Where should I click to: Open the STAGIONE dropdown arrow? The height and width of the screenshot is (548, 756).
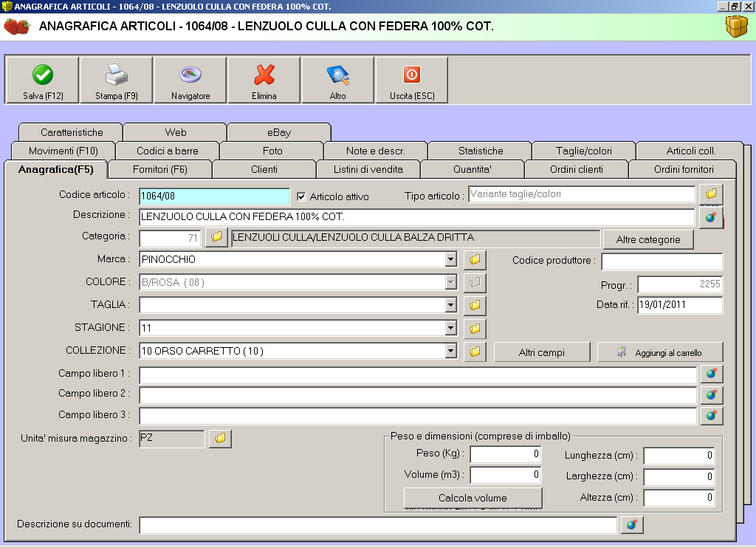click(x=450, y=328)
